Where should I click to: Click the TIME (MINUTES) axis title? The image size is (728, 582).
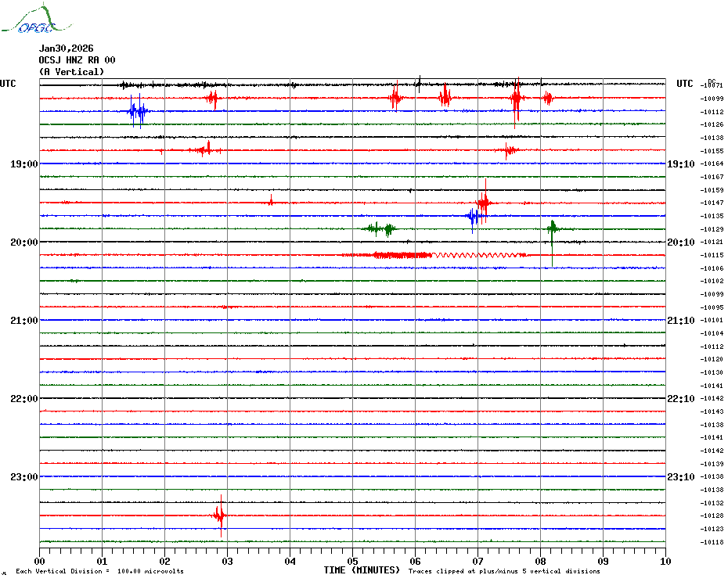coord(362,570)
